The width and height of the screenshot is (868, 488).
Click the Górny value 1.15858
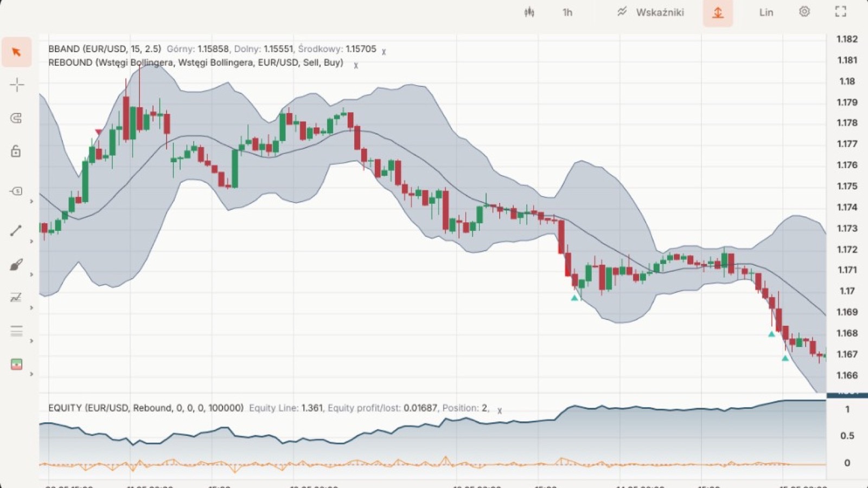213,49
